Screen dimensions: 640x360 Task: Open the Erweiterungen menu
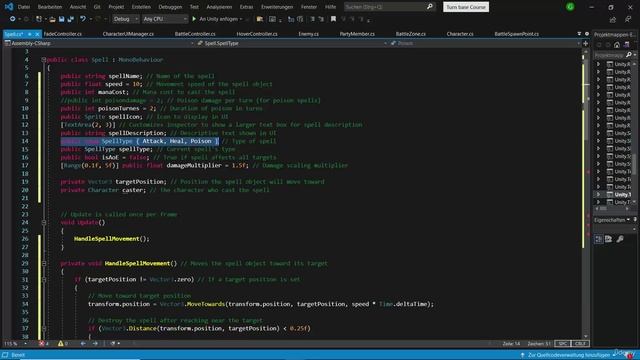(277, 7)
